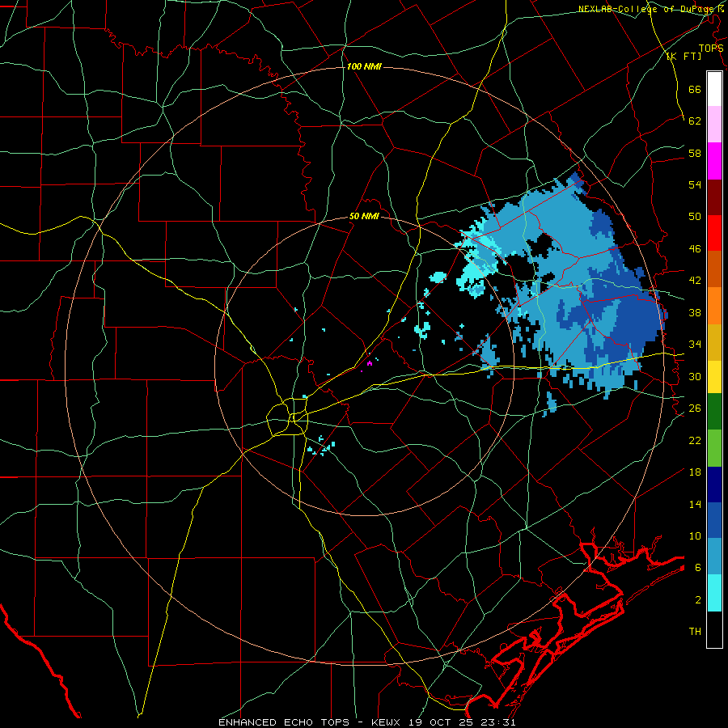728x728 pixels.
Task: Click the 26 value on the legend
Action: click(695, 408)
